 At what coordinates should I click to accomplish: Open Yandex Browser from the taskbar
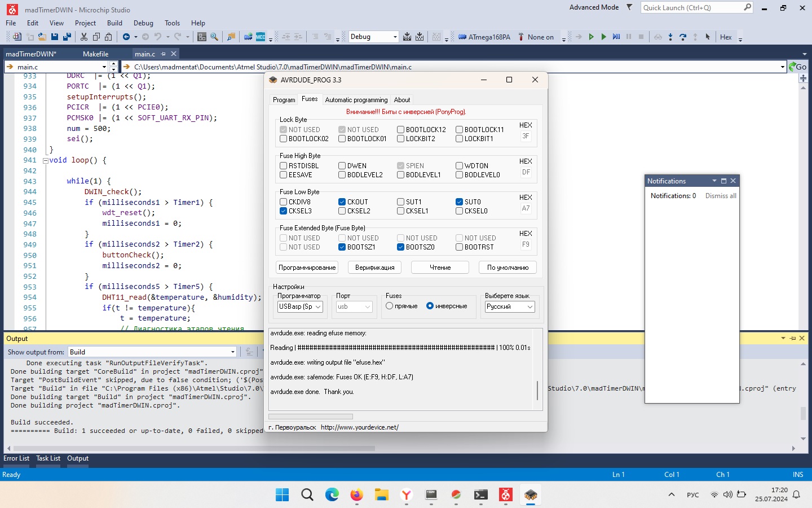click(x=407, y=495)
